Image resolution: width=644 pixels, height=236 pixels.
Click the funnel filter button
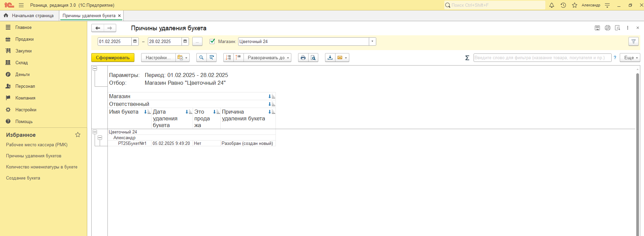click(x=633, y=41)
